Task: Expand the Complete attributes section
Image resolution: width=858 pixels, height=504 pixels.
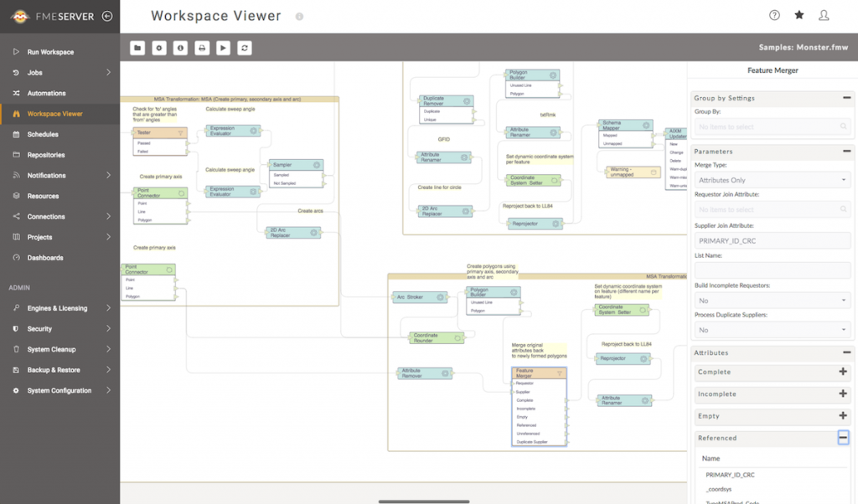Action: pos(843,372)
